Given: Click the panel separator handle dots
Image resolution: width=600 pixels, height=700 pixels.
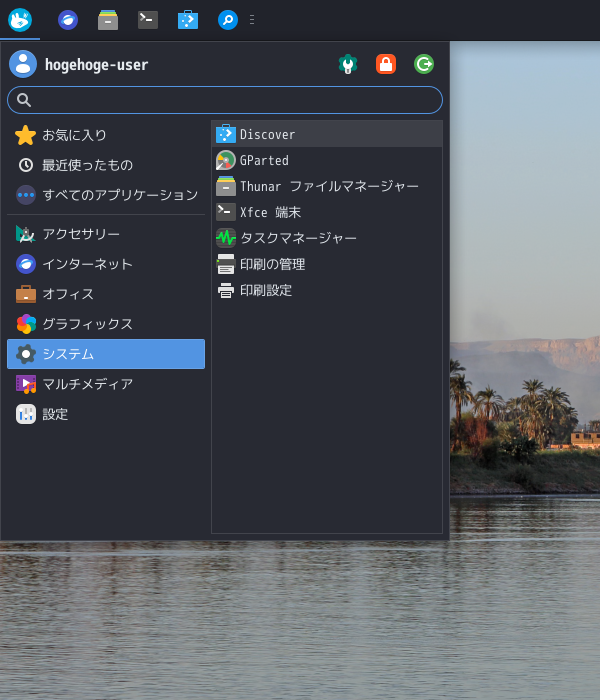Looking at the screenshot, I should pyautogui.click(x=252, y=20).
